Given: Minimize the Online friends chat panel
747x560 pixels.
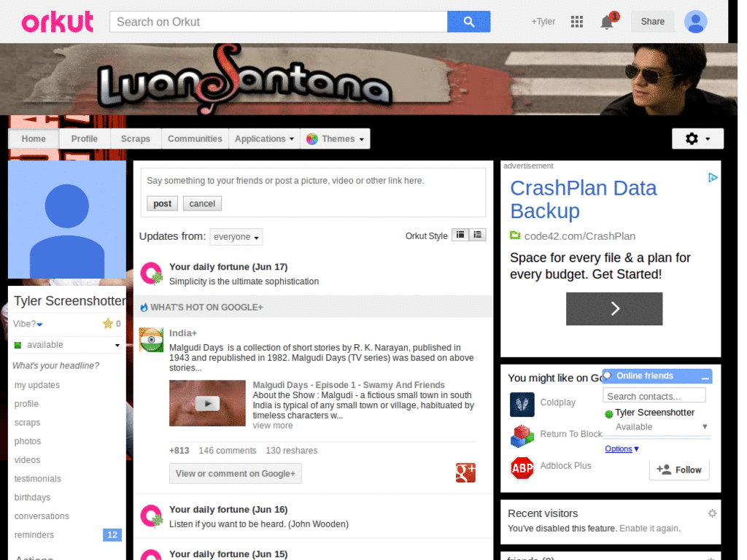Looking at the screenshot, I should tap(705, 377).
